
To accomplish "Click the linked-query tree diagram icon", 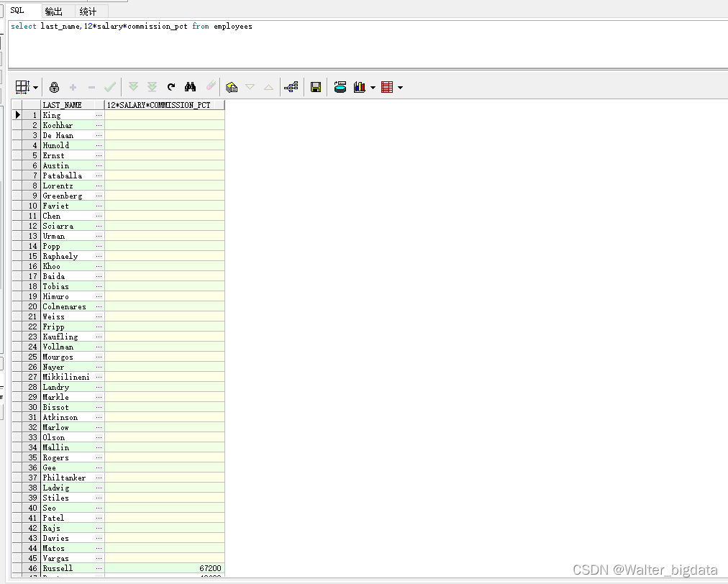I will 291,87.
